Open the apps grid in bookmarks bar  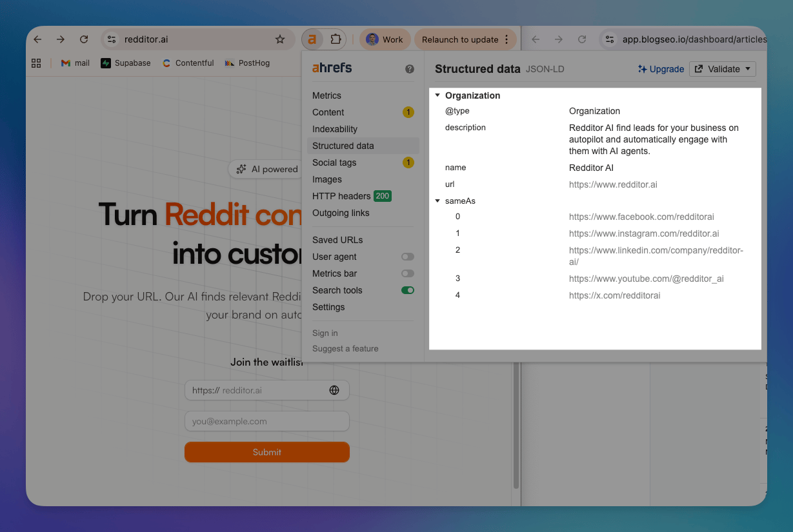tap(36, 63)
